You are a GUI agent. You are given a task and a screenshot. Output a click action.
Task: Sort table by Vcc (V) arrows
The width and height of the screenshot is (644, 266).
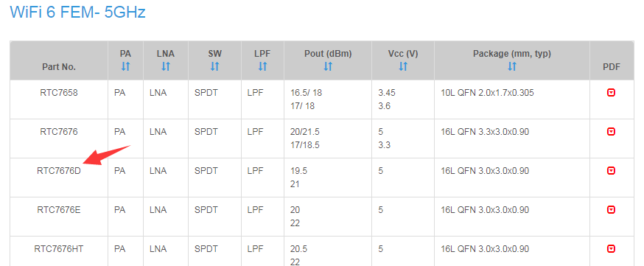tap(403, 66)
